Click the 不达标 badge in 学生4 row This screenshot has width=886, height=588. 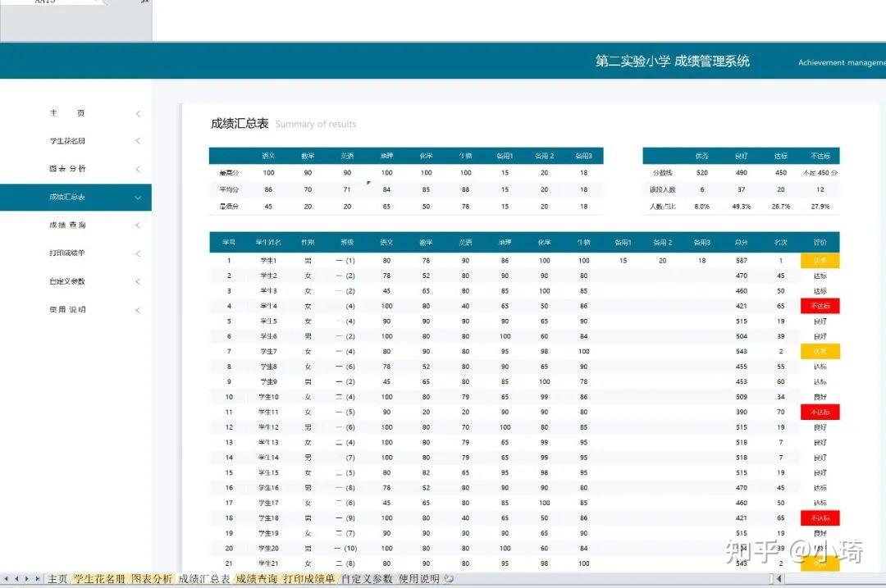(820, 306)
